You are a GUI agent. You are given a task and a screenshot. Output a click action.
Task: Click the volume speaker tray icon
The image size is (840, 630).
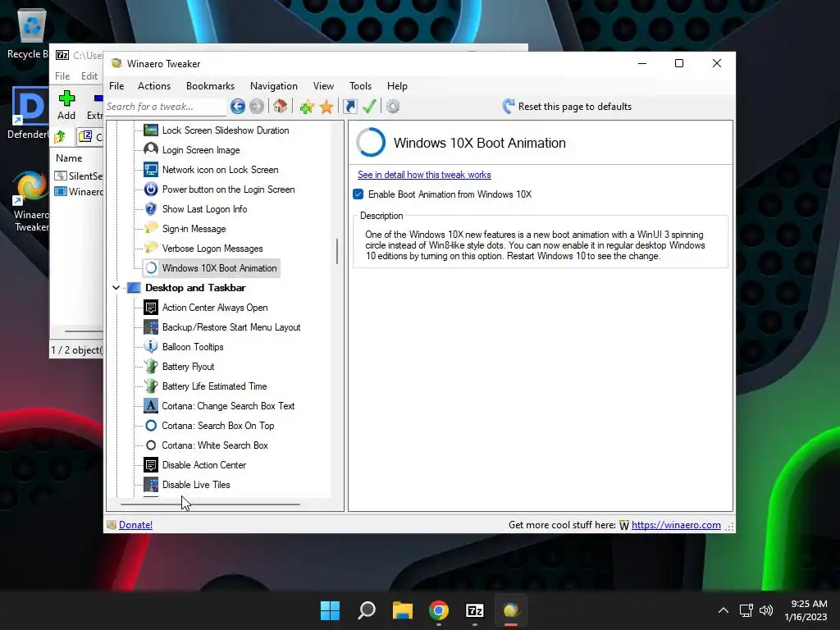tap(767, 610)
